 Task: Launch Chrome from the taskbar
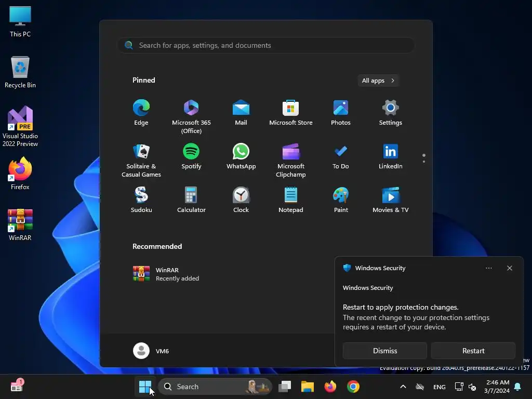click(x=353, y=387)
